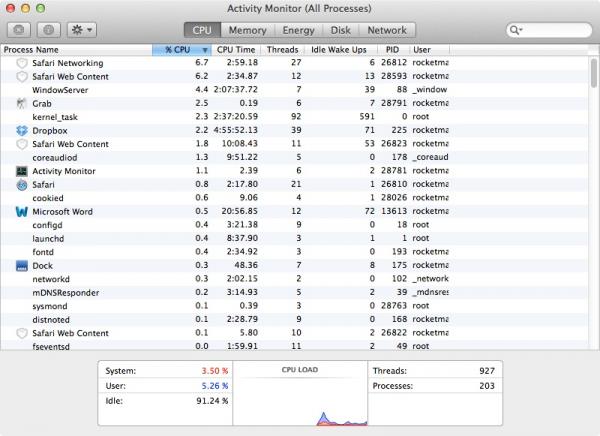Click PID 13613 in Word's row
Image resolution: width=600 pixels, height=436 pixels.
pos(394,211)
